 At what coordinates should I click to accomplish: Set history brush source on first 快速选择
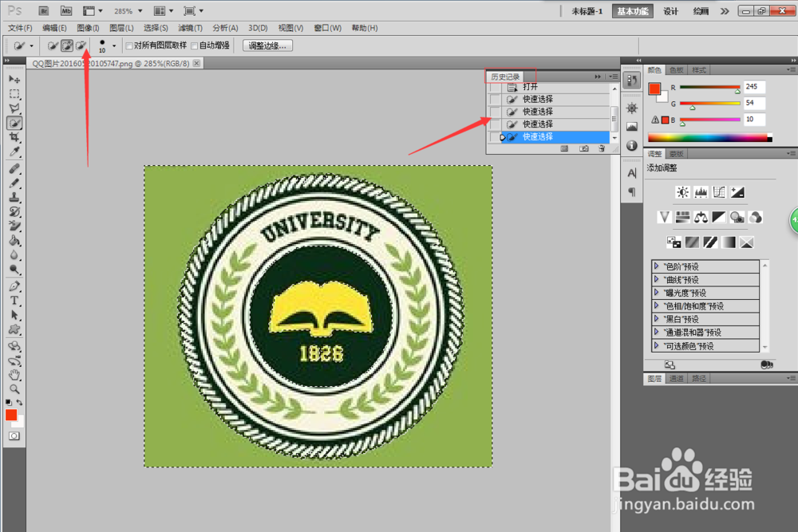tap(495, 99)
